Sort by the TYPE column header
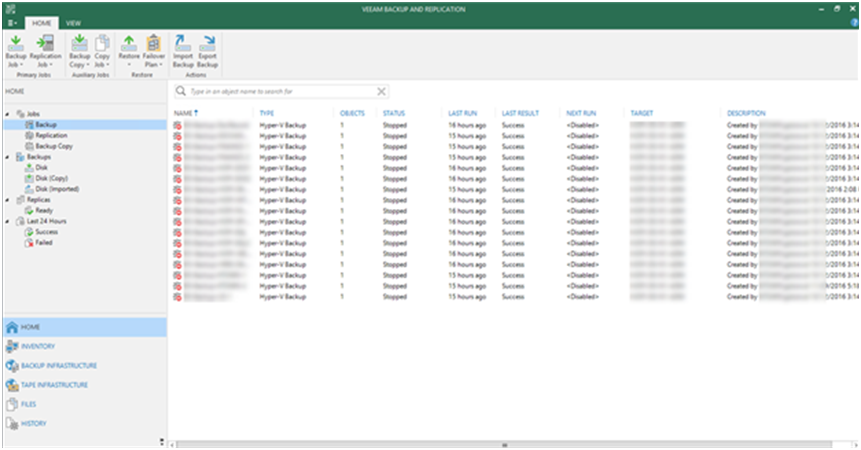Viewport: 861px width, 450px height. click(267, 113)
